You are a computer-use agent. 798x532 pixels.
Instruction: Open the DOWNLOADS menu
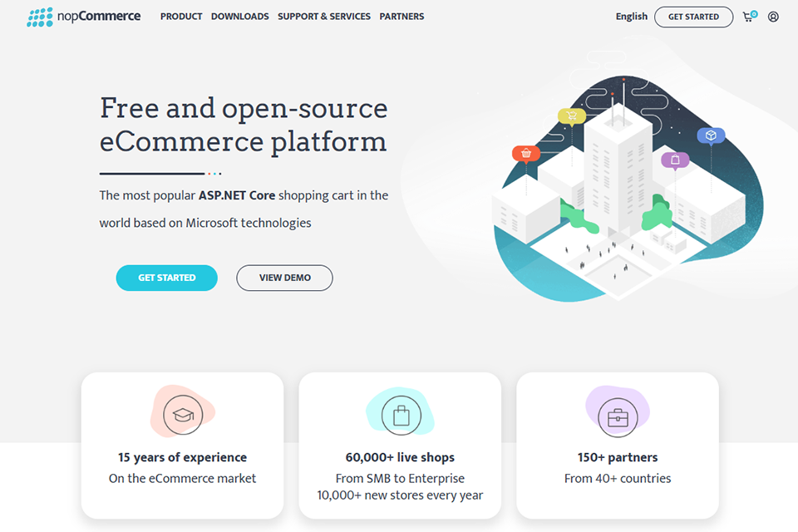click(x=239, y=17)
